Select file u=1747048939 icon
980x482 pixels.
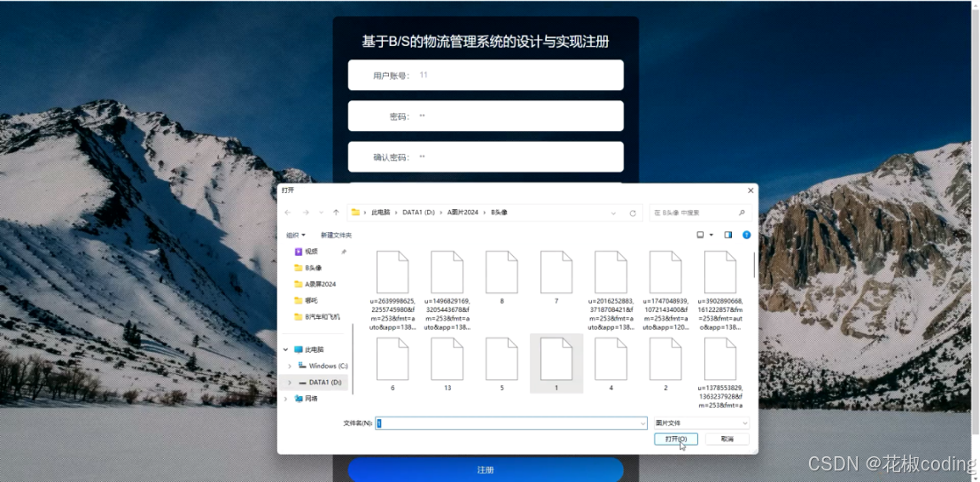pyautogui.click(x=665, y=272)
